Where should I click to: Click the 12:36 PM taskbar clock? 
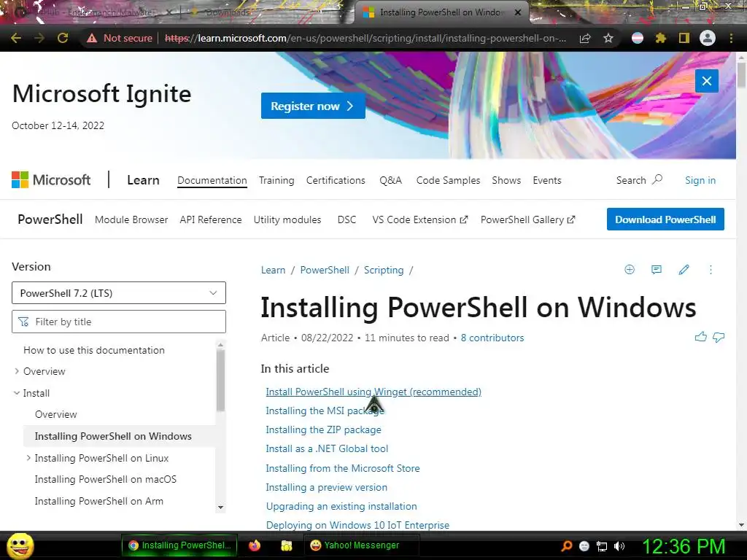click(x=684, y=546)
